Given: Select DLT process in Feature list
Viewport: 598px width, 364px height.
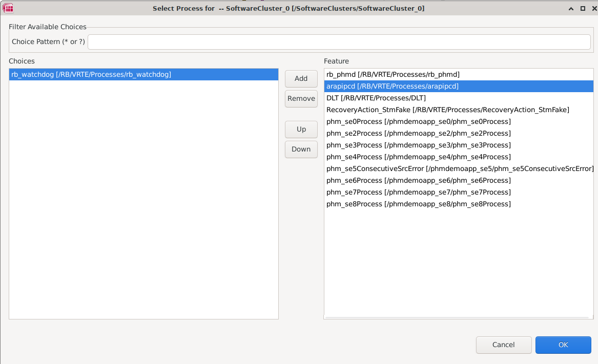Looking at the screenshot, I should point(376,98).
